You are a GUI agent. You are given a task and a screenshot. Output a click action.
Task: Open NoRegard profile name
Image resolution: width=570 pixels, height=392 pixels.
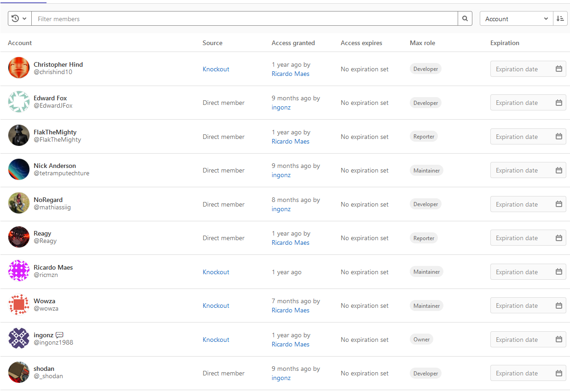[48, 200]
